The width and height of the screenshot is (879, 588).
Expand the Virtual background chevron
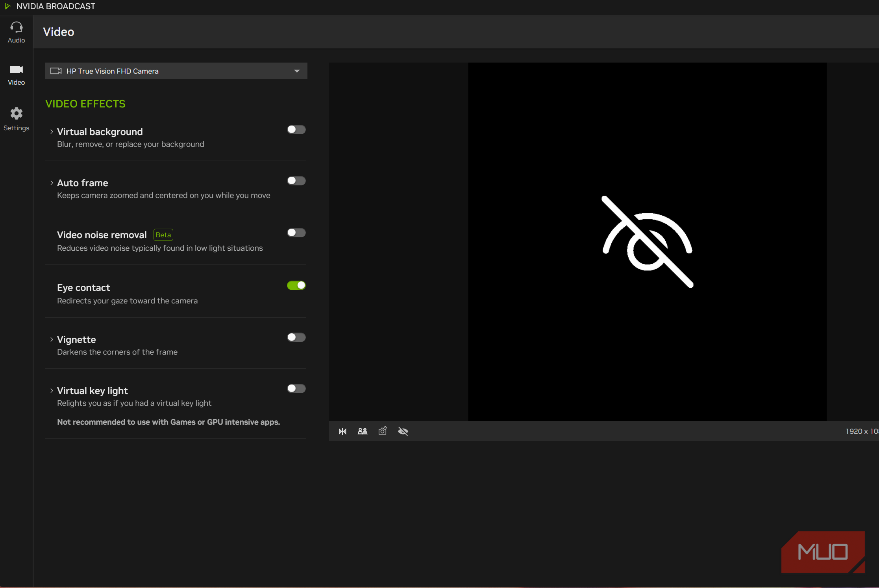(x=52, y=132)
